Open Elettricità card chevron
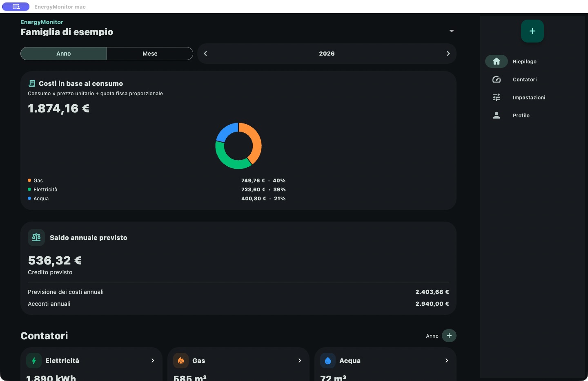 click(153, 361)
